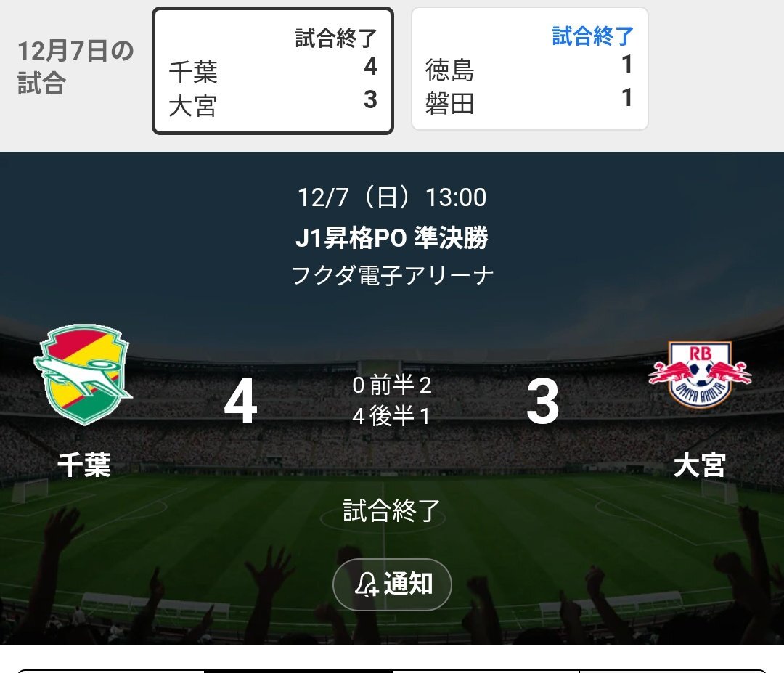This screenshot has height=673, width=784.
Task: Click the フクダ電子アリーナ venue name
Action: click(392, 275)
